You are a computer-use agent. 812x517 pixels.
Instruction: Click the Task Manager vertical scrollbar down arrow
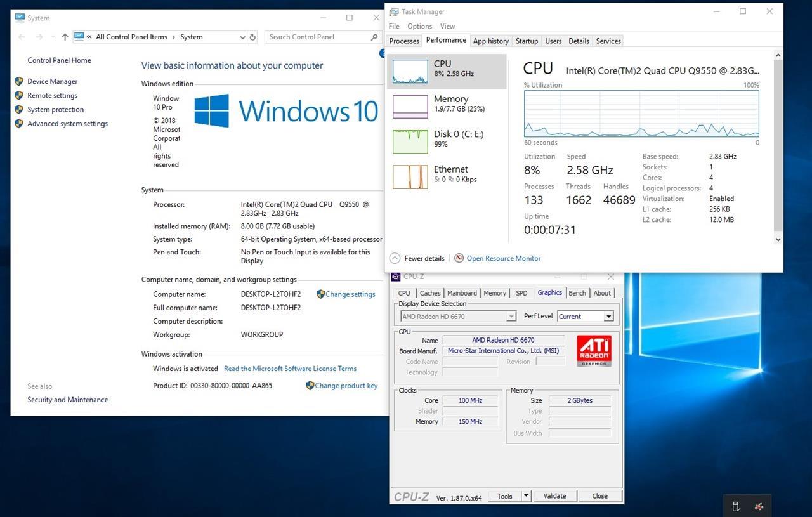click(x=778, y=239)
